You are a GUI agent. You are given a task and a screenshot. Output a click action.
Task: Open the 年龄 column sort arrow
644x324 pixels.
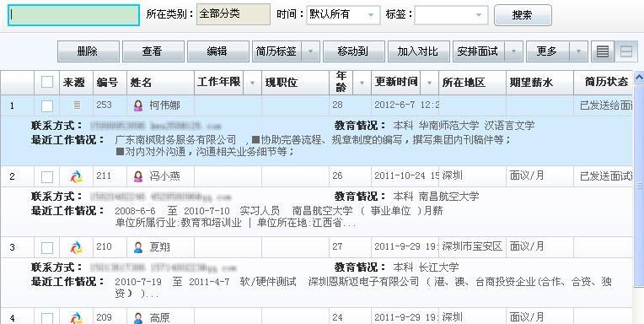click(x=362, y=83)
